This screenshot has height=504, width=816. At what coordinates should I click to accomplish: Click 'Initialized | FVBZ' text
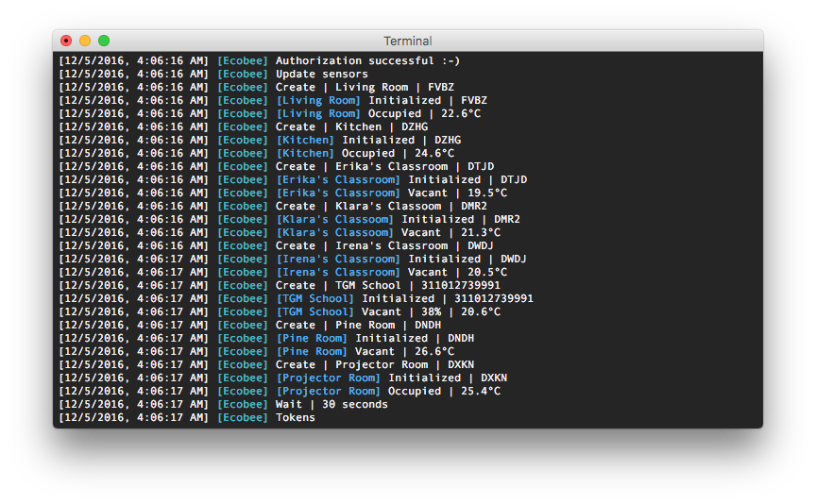tap(428, 100)
